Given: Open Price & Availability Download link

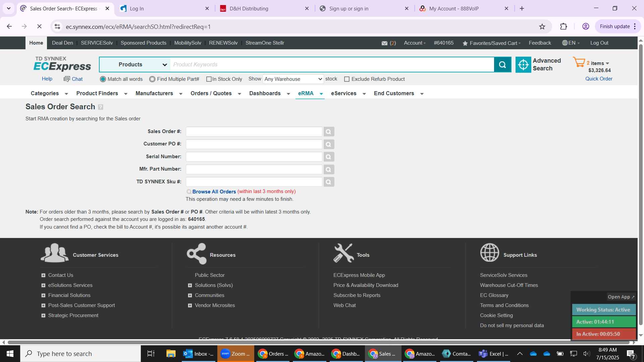Looking at the screenshot, I should [366, 285].
